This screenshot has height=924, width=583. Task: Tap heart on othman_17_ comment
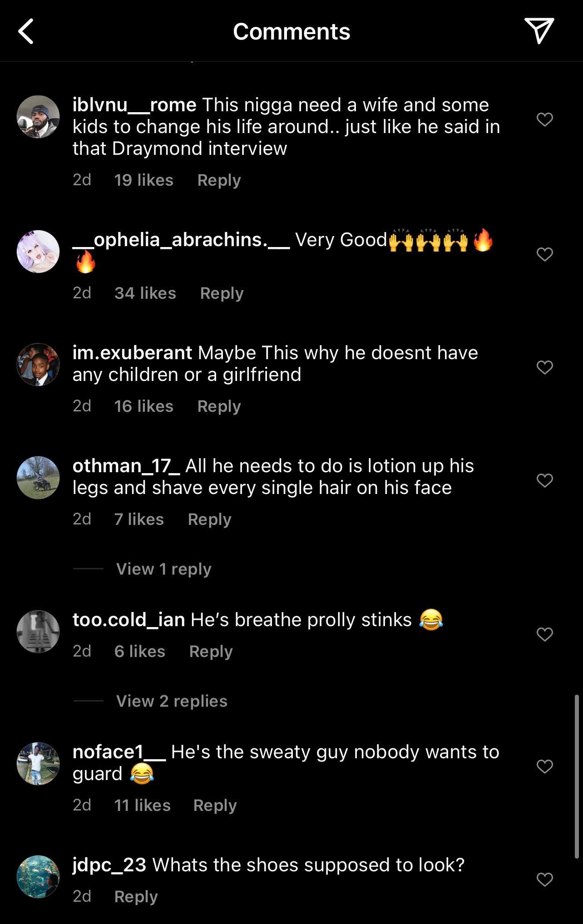544,480
